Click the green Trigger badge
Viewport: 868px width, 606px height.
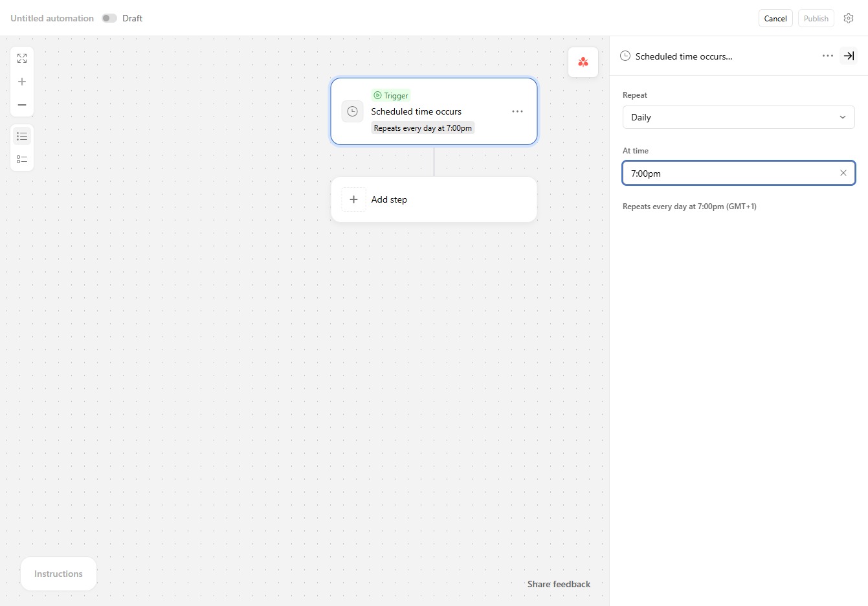(x=391, y=95)
